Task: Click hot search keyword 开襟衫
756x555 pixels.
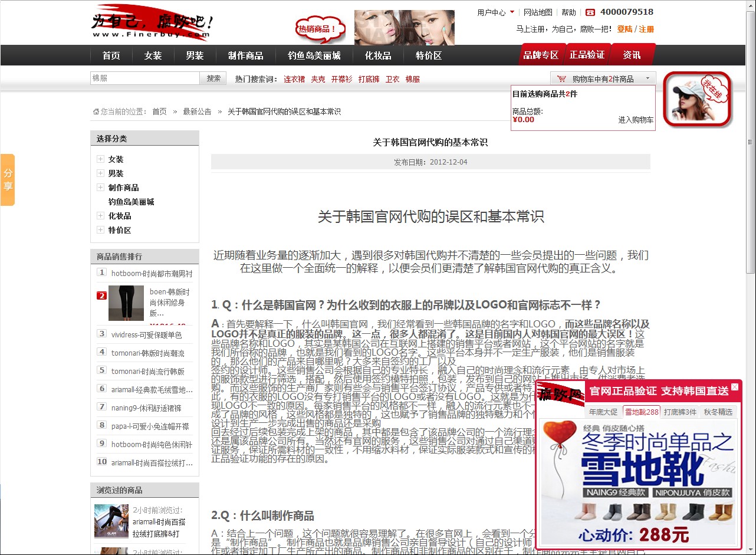Action: pyautogui.click(x=341, y=79)
